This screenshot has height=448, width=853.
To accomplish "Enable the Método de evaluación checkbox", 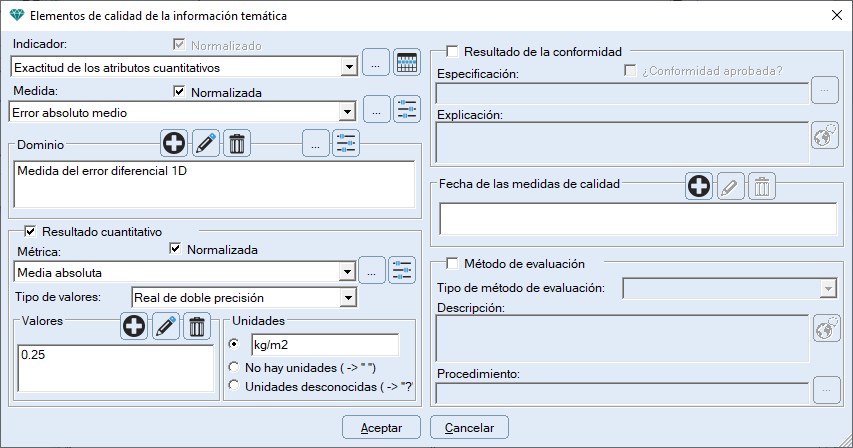I will [x=452, y=263].
